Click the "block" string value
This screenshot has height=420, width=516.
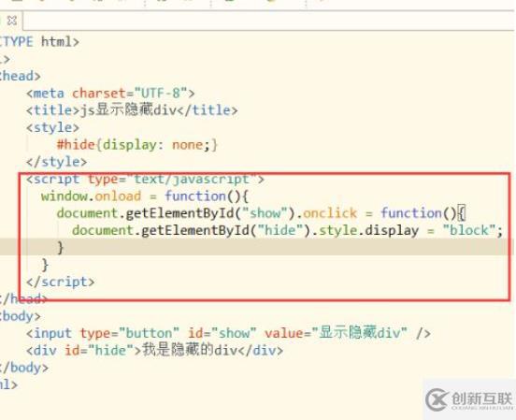click(x=469, y=230)
